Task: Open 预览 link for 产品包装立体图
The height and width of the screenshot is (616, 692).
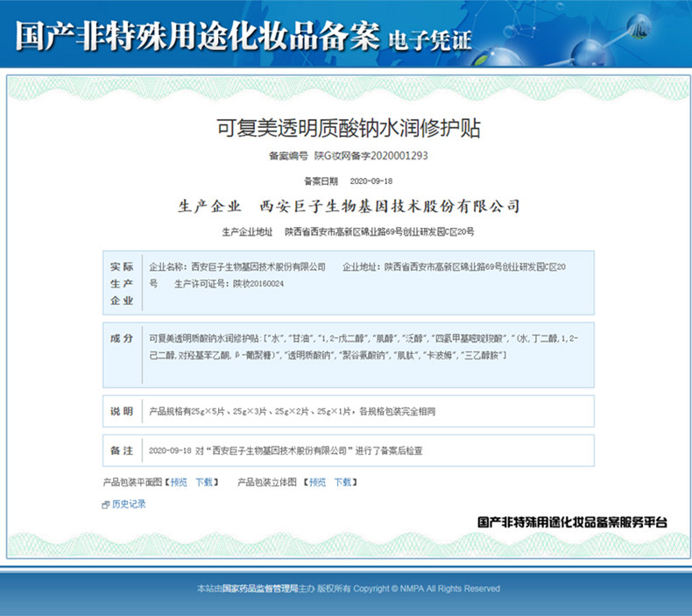Action: coord(317,482)
